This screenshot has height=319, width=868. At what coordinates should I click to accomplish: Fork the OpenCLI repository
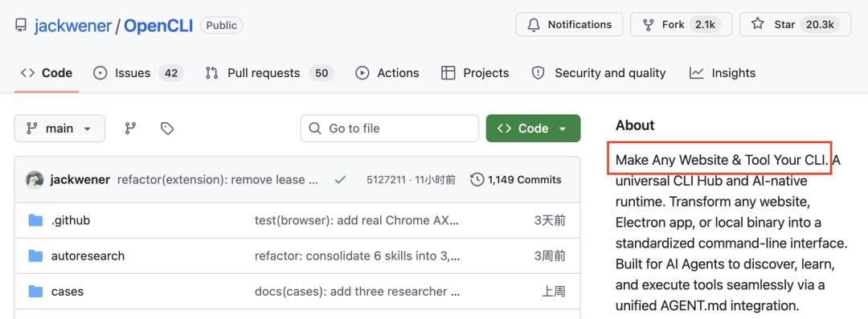[681, 24]
